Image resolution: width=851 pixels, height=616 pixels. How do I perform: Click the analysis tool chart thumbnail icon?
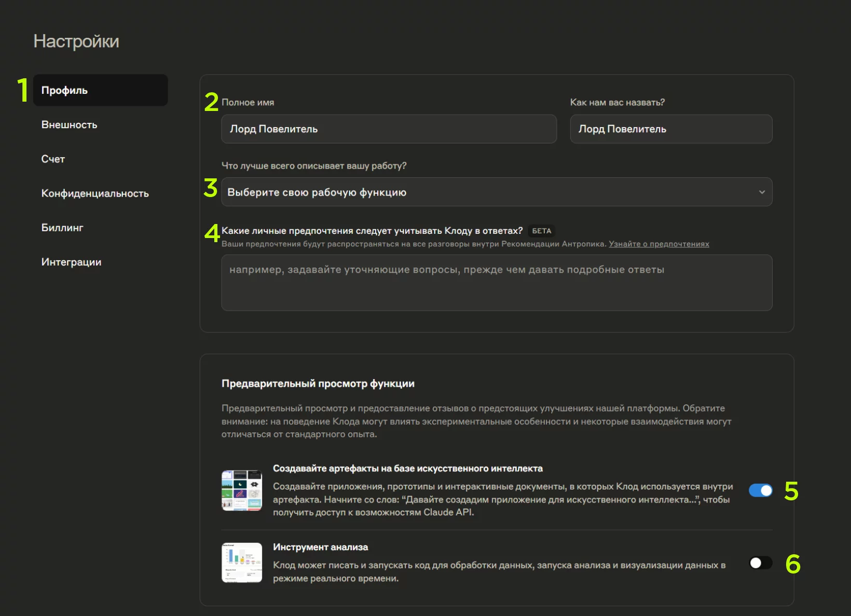coord(242,563)
